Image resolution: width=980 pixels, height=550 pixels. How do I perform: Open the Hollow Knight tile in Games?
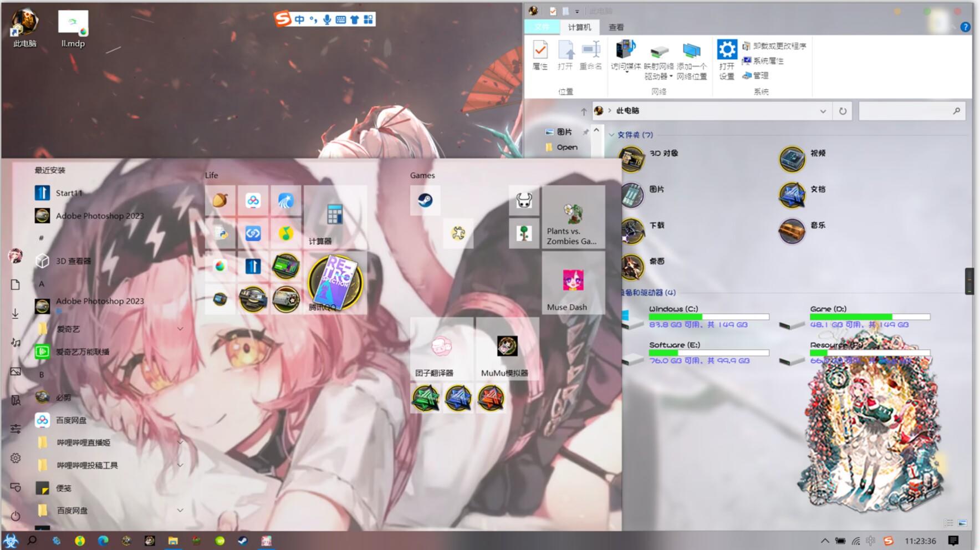(524, 200)
